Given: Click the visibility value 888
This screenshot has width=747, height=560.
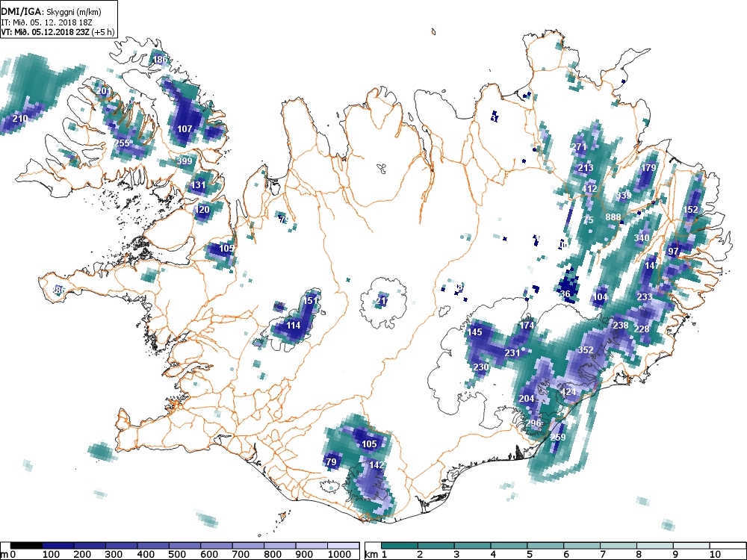Looking at the screenshot, I should 613,217.
